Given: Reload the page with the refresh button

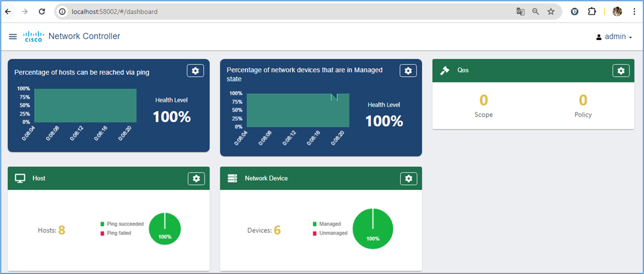Looking at the screenshot, I should pos(42,12).
